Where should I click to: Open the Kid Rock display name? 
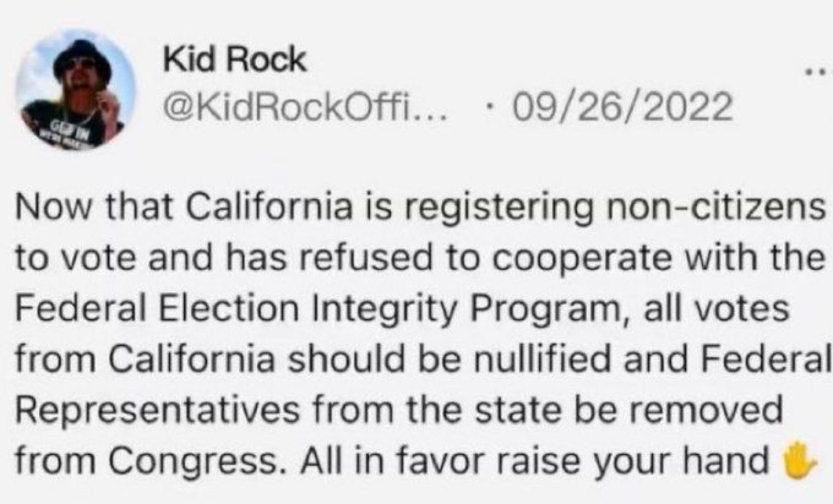(234, 60)
